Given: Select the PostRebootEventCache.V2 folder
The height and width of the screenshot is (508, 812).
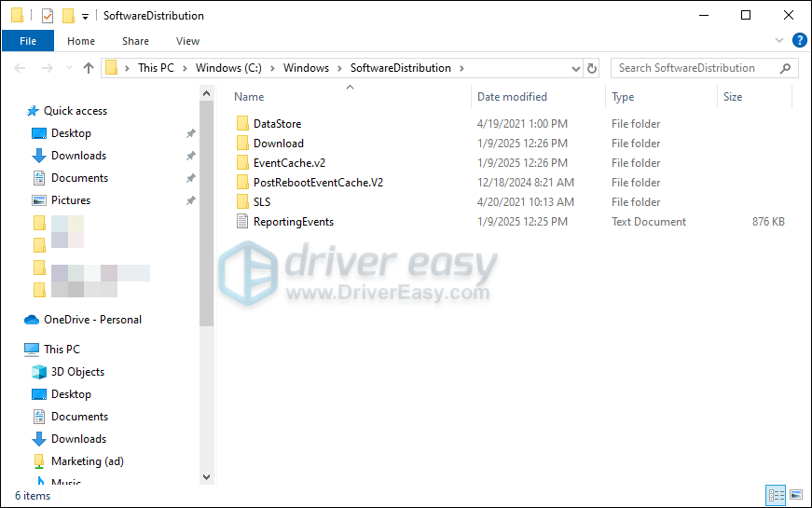Looking at the screenshot, I should point(318,183).
